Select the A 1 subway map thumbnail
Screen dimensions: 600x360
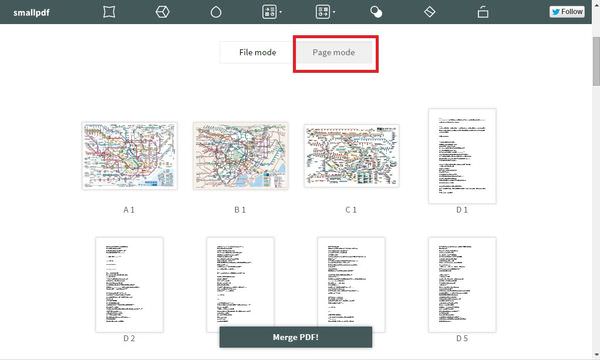[129, 156]
